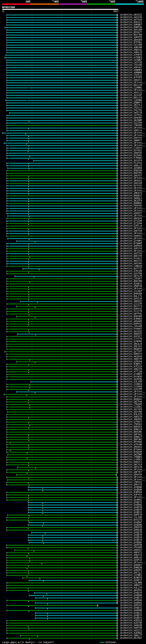Click the short green bar for UniRef100_Q95342
Screen dimensions: 146x644
[52, 605]
